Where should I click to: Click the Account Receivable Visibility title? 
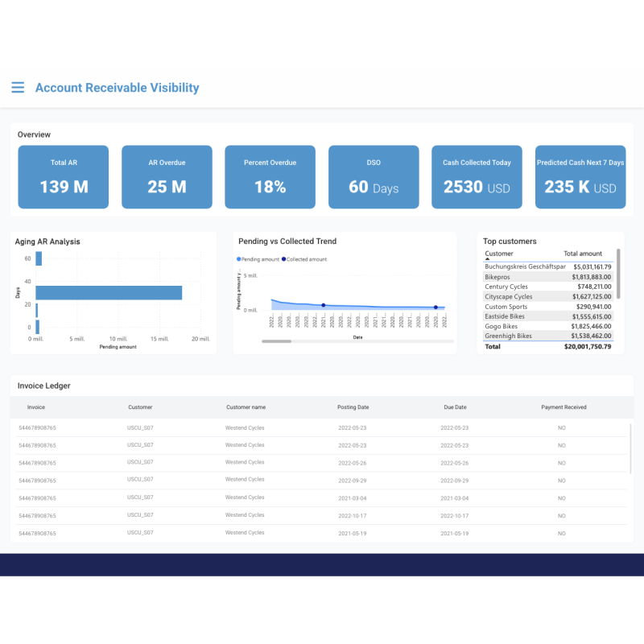click(117, 88)
